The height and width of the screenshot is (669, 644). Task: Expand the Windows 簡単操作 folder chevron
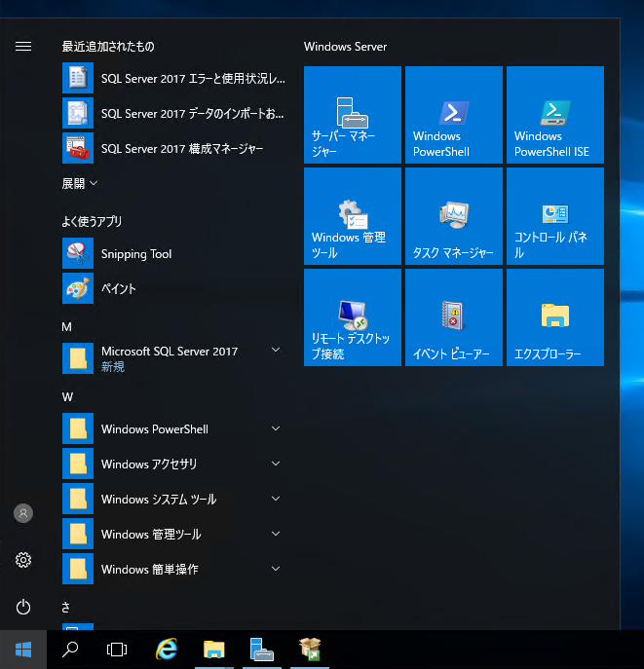276,569
